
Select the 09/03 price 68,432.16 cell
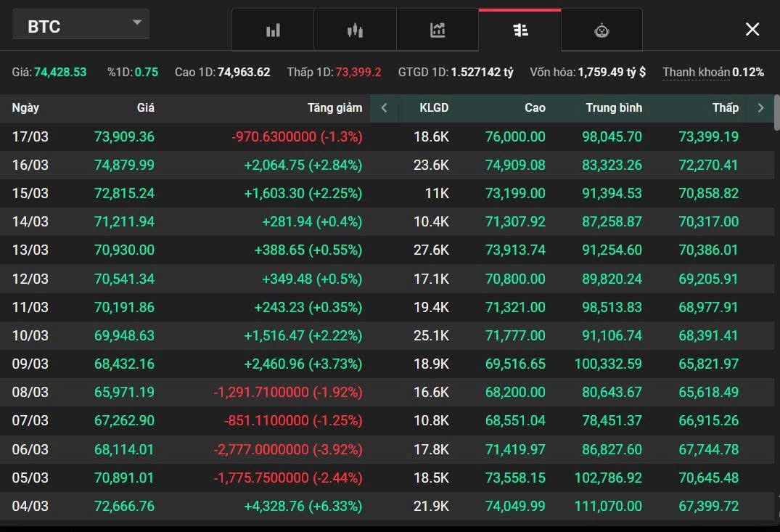(124, 364)
